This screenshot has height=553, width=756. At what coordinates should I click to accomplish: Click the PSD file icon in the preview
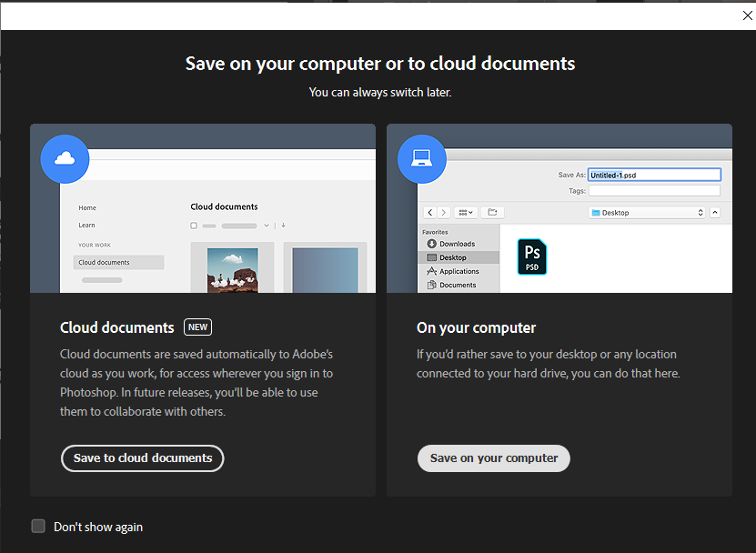[x=532, y=257]
